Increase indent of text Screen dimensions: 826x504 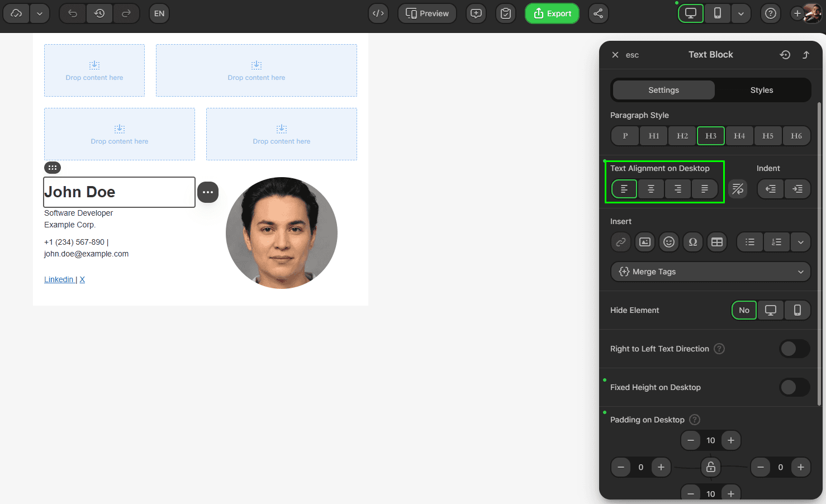tap(797, 189)
